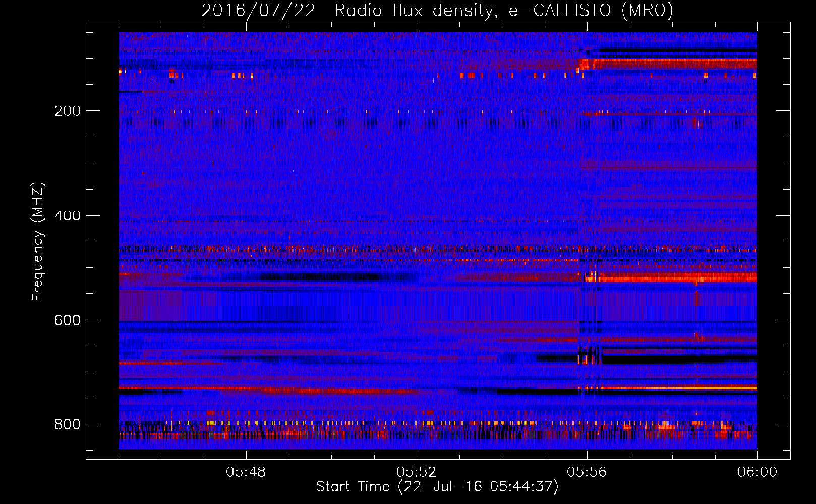Click the plot title '2016/07/22 Radio flux density'

tap(437, 10)
